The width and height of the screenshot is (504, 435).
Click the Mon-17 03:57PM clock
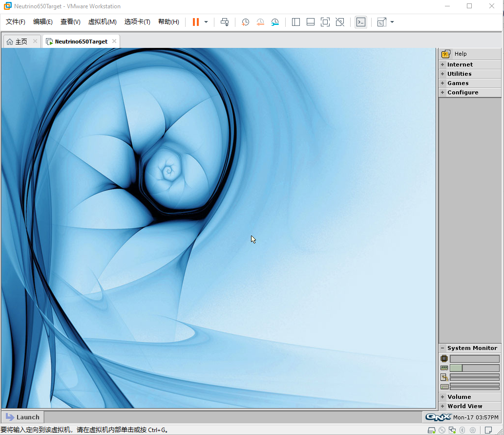click(476, 417)
